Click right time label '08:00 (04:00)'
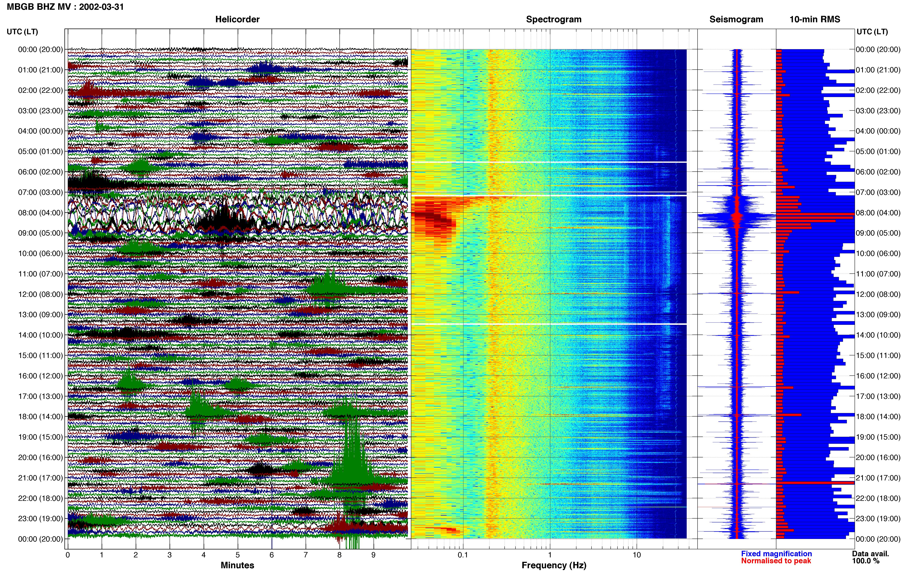The height and width of the screenshot is (578, 924). click(878, 212)
